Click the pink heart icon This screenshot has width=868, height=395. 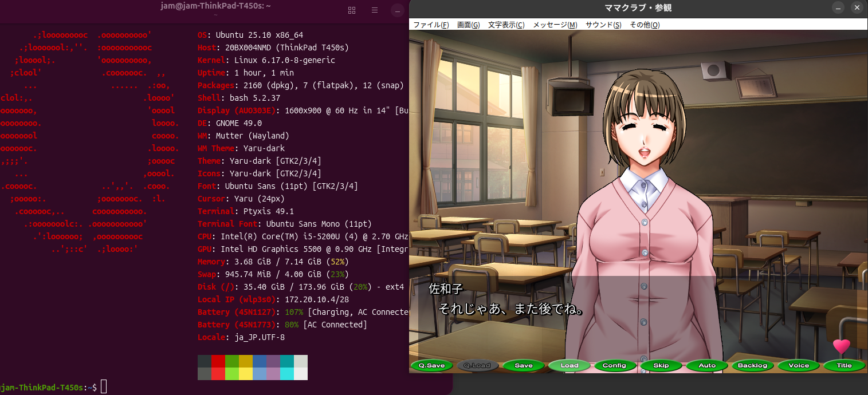coord(842,346)
